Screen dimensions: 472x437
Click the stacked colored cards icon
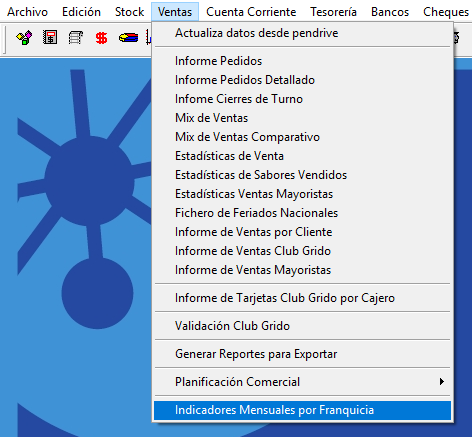click(128, 37)
